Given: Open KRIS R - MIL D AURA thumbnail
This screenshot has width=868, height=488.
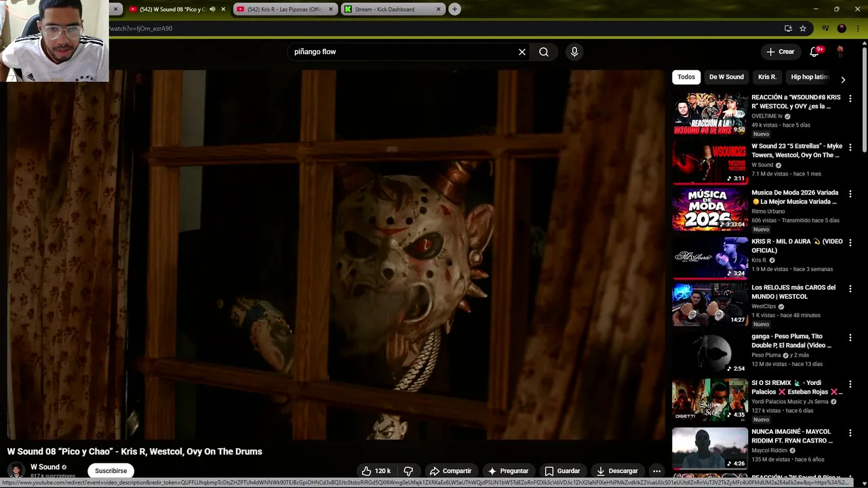Looking at the screenshot, I should [x=710, y=258].
